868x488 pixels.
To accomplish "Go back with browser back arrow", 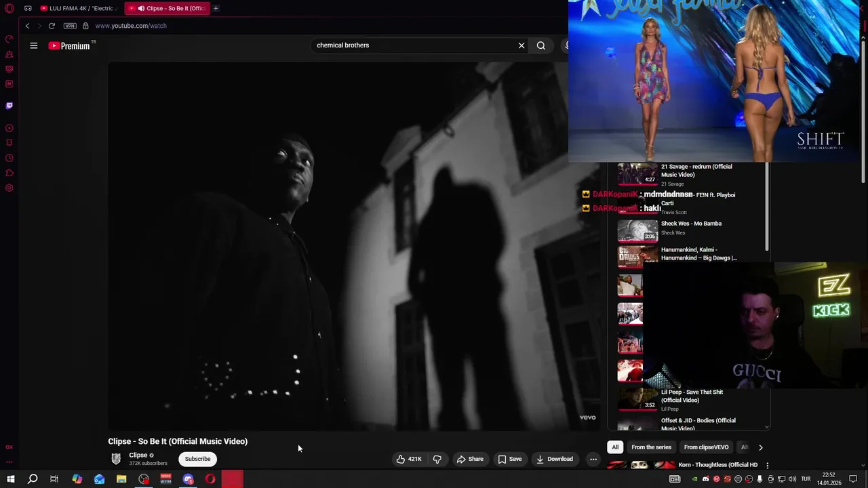I will coord(27,26).
